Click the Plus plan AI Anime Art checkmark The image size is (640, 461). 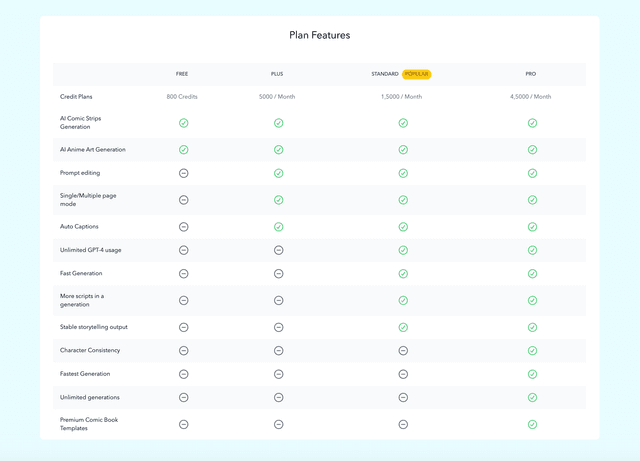[x=278, y=150]
